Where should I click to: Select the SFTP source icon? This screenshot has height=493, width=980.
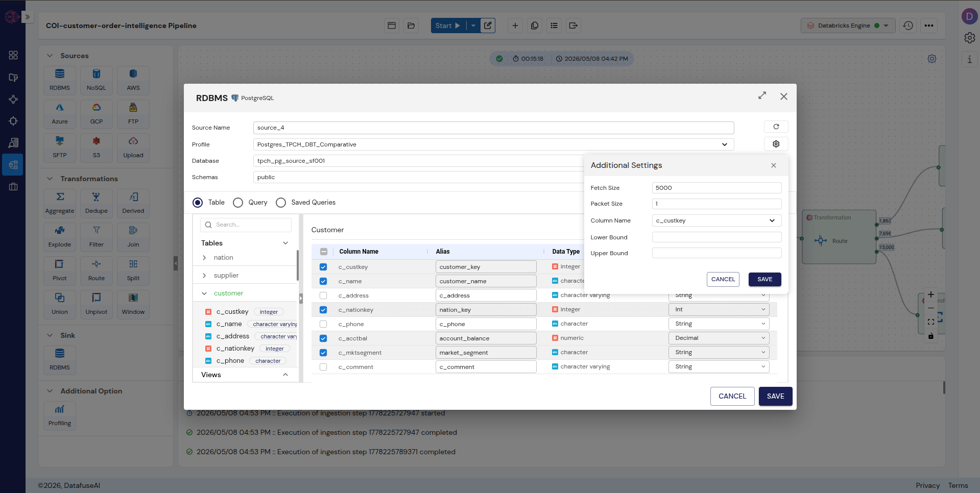[60, 147]
